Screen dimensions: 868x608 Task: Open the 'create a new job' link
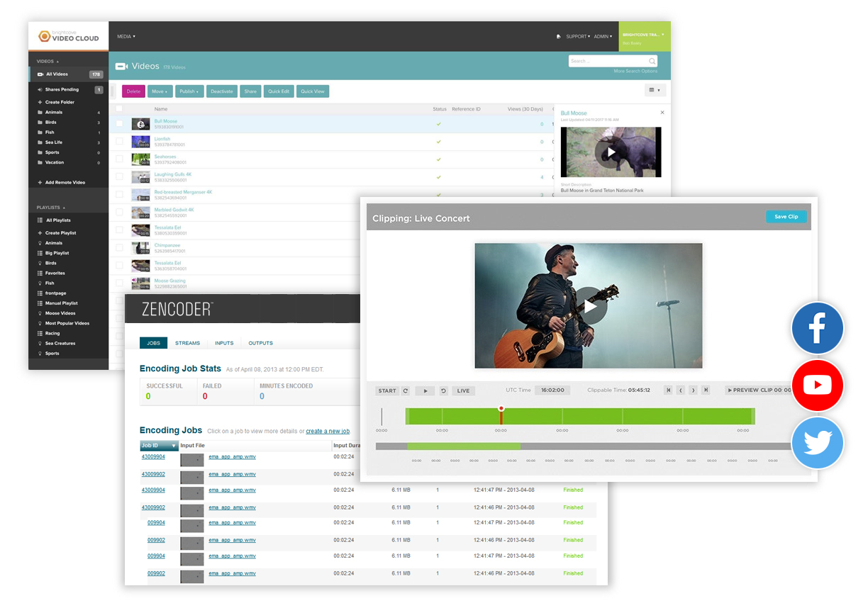pyautogui.click(x=328, y=432)
